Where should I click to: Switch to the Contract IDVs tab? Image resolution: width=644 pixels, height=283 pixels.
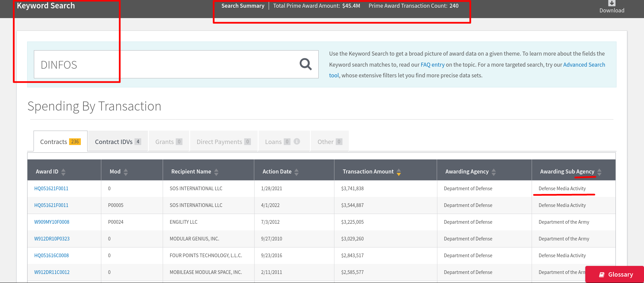(118, 141)
